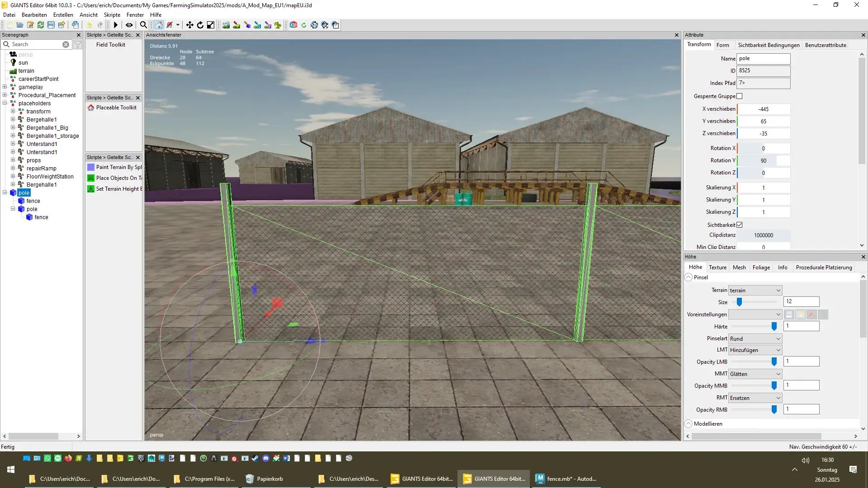Image resolution: width=868 pixels, height=488 pixels.
Task: Select the magnifier search tool
Action: [143, 25]
